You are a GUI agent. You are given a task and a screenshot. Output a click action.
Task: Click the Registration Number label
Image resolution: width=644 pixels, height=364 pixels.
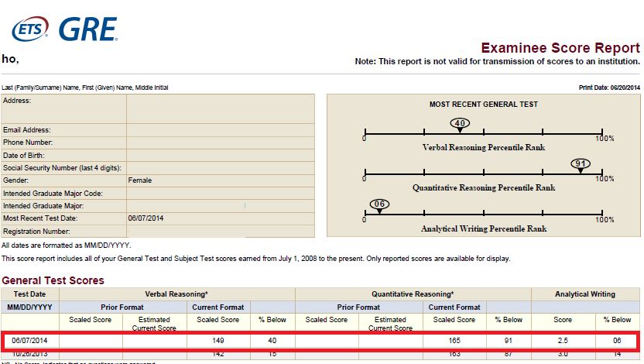(x=36, y=232)
